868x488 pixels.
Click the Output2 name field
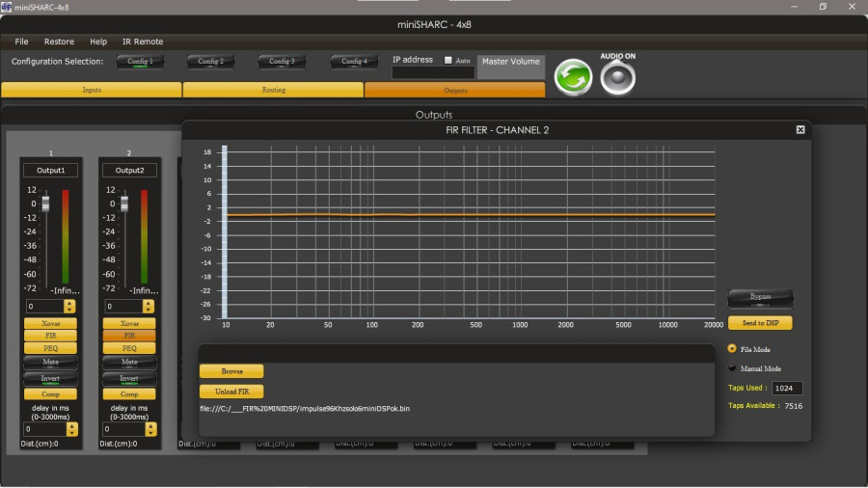[x=129, y=171]
